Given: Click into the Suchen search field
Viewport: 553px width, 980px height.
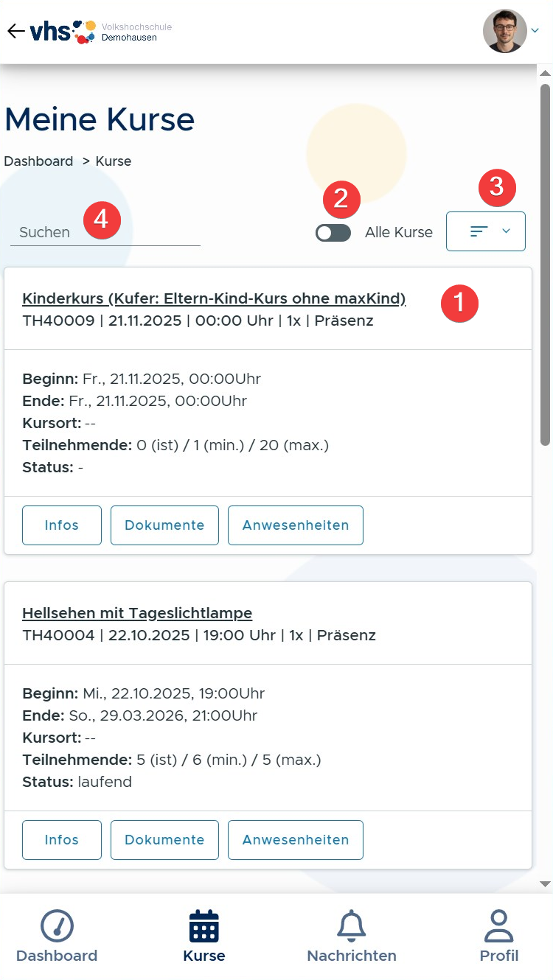Looking at the screenshot, I should point(105,232).
